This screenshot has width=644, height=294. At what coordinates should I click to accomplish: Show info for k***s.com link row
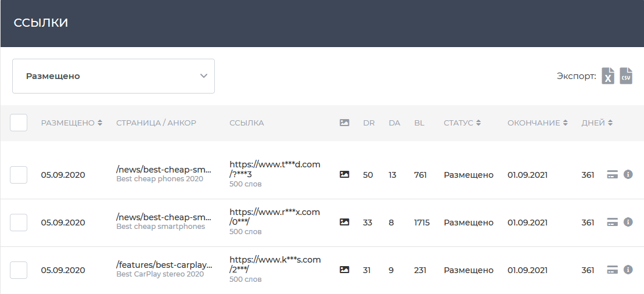(x=628, y=270)
